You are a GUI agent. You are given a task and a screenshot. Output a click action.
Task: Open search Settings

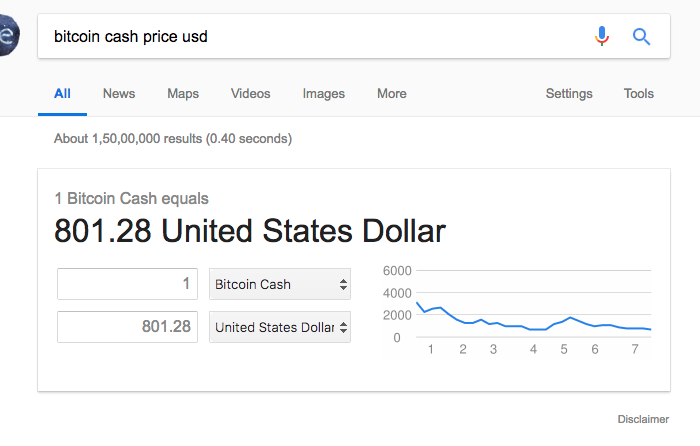(x=569, y=93)
